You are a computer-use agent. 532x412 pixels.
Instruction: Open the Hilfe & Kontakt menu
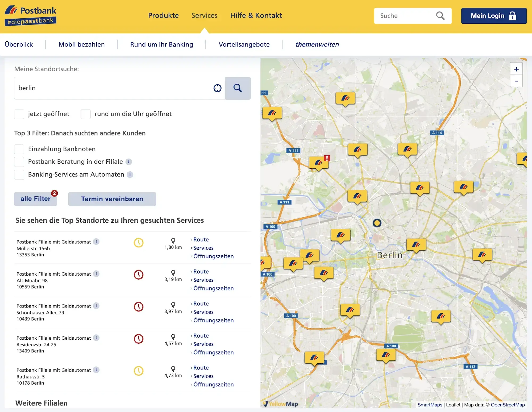(256, 15)
